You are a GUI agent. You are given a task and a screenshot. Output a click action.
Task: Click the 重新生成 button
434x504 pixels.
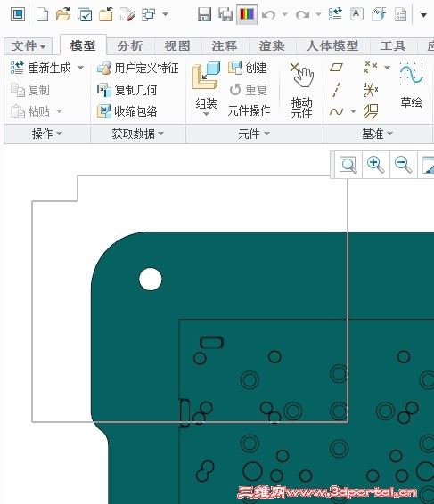click(41, 68)
